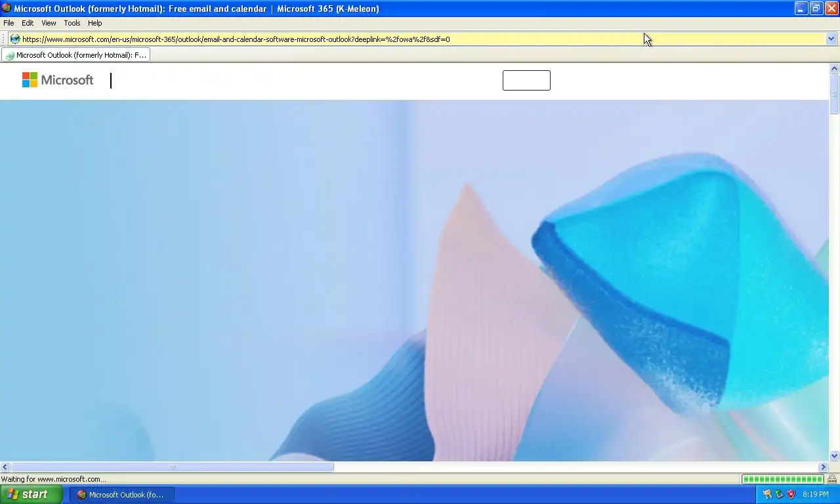Click the vertical scrollbar thumb
This screenshot has height=504, width=840.
tap(835, 94)
